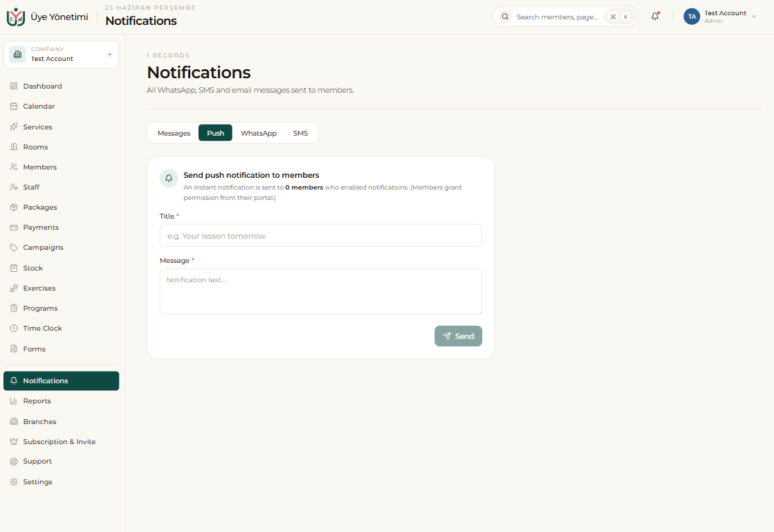
Task: Open the notification bell in header
Action: pyautogui.click(x=655, y=17)
